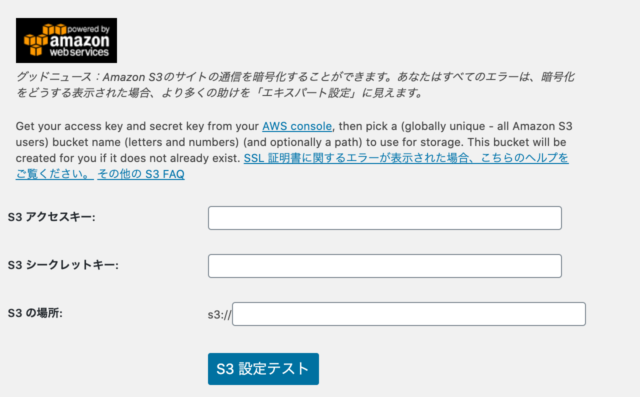Focus the S3 の場所 bucket path field
The height and width of the screenshot is (397, 640).
409,314
